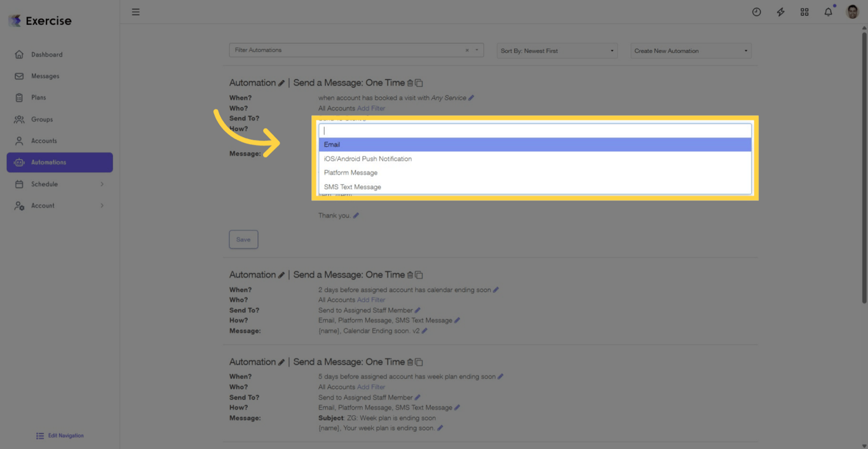868x449 pixels.
Task: Expand the Schedule sidebar section
Action: click(59, 184)
